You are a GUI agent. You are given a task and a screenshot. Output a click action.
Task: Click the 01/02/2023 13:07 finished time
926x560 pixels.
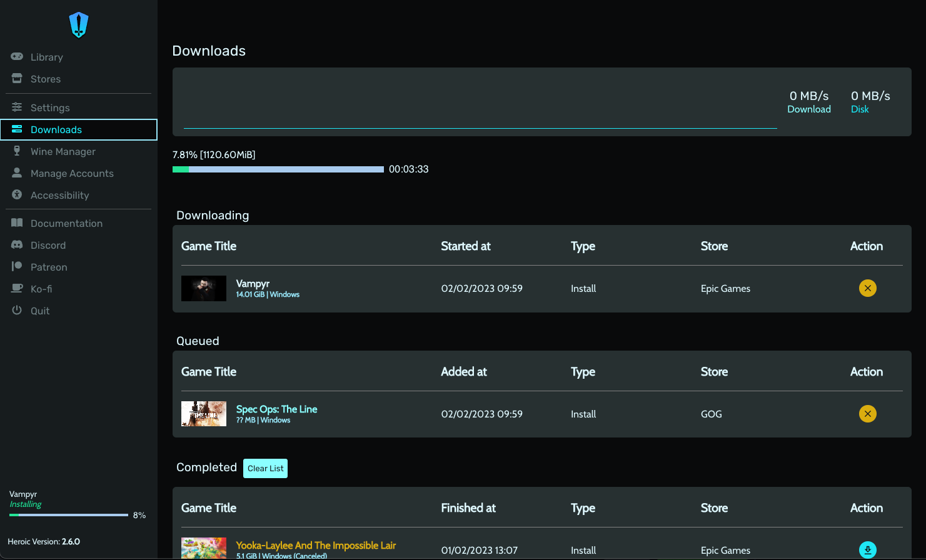point(480,550)
